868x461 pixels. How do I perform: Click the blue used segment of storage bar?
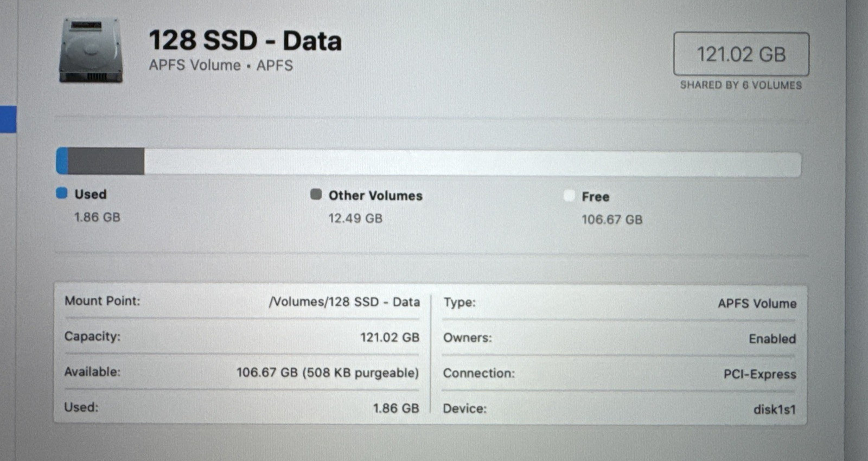coord(62,161)
